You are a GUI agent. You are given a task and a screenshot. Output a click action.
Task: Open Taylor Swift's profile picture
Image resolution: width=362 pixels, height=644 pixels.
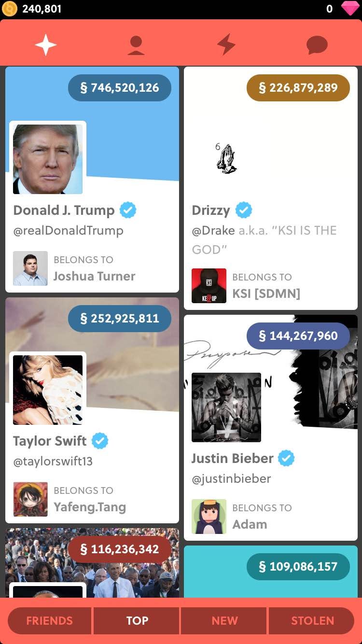[48, 390]
